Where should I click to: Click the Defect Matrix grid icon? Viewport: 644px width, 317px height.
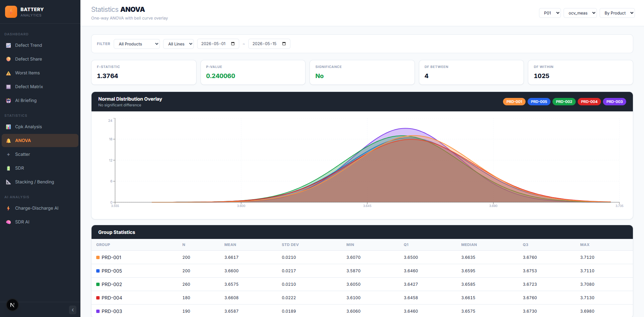tap(8, 87)
